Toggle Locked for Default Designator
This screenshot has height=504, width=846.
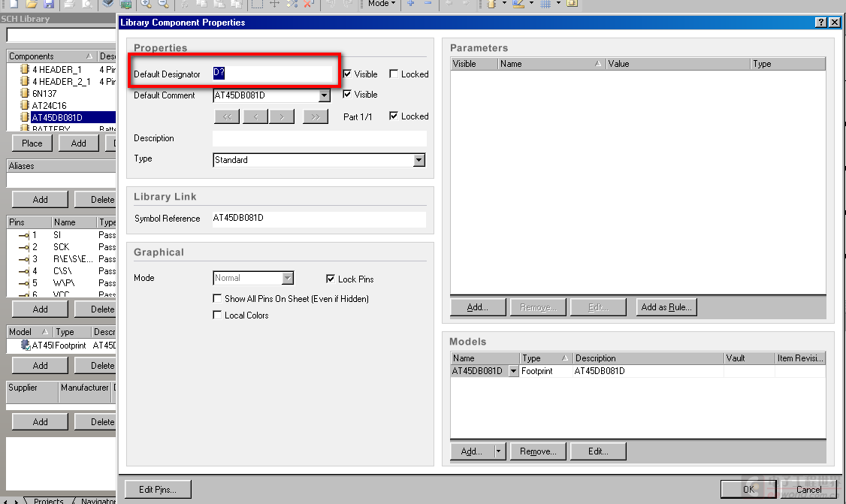(394, 74)
